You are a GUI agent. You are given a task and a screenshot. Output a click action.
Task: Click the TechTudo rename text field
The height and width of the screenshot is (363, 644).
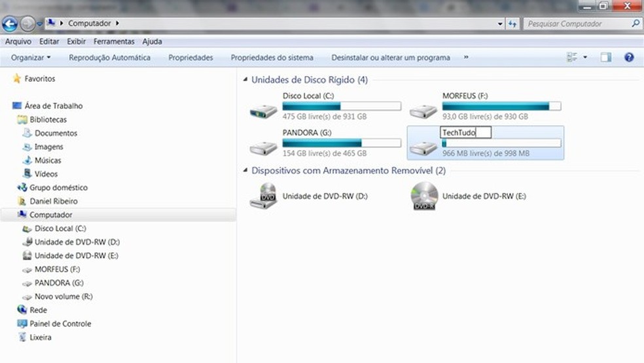tap(466, 132)
